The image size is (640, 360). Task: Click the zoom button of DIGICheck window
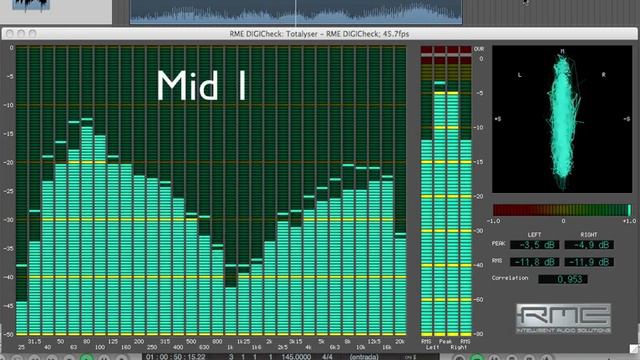click(33, 33)
